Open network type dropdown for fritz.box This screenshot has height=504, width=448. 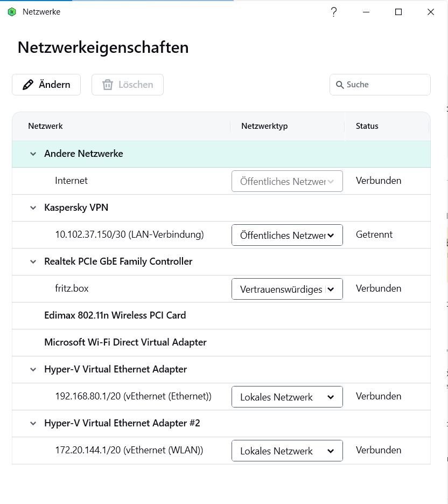pos(287,289)
